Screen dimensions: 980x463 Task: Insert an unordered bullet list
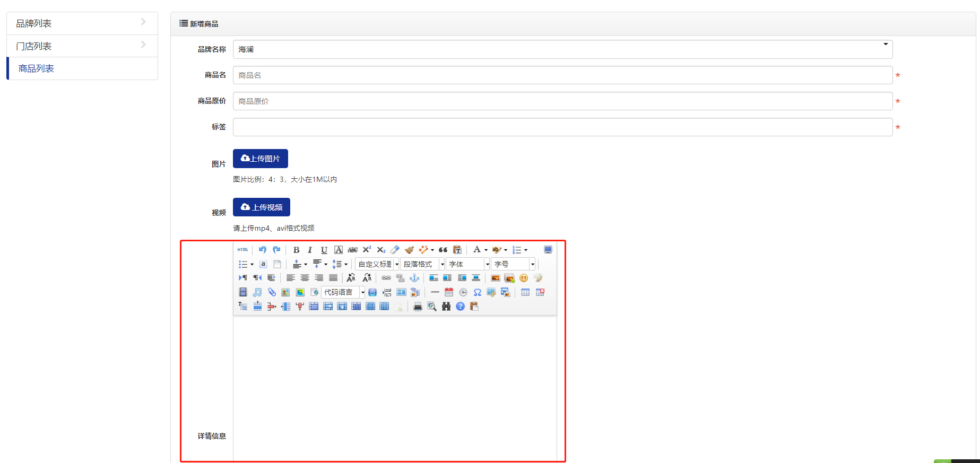[x=242, y=264]
